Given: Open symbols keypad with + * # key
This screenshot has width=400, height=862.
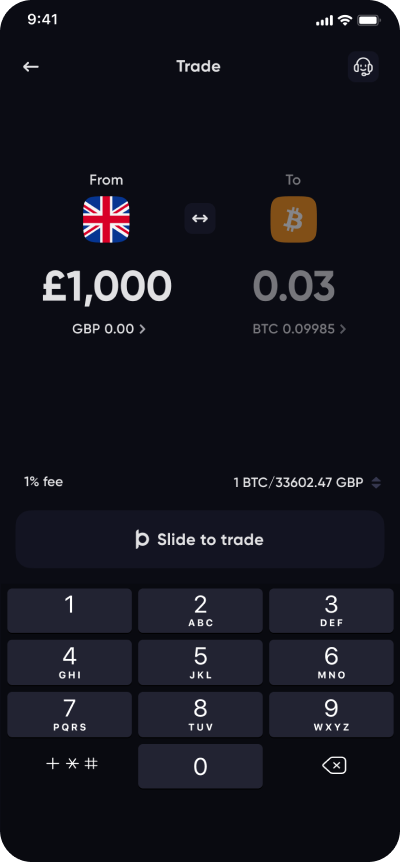Looking at the screenshot, I should point(71,764).
